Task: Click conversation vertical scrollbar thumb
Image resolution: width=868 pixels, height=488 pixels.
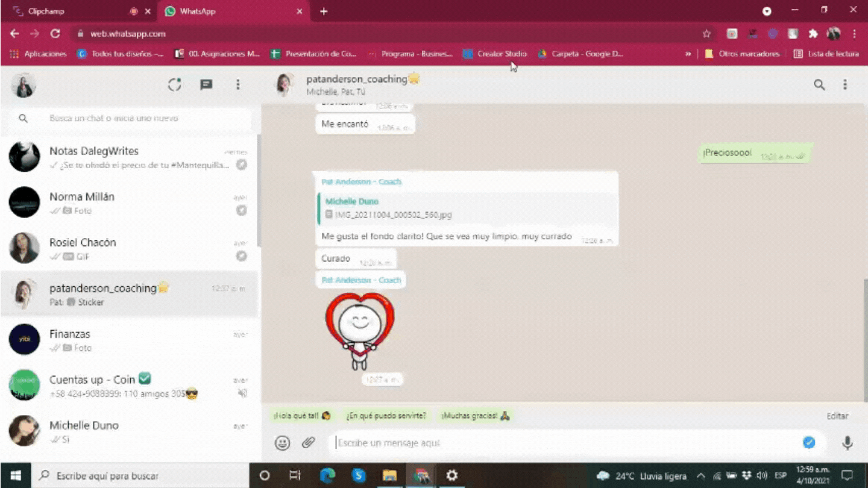Action: click(865, 340)
